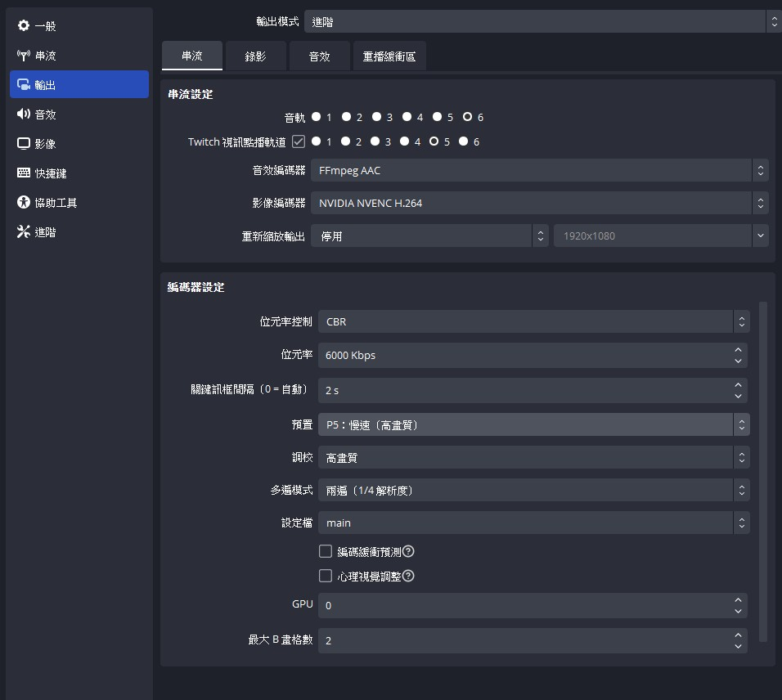The image size is (782, 700).
Task: Click the accessibility icon for 協助工具
Action: [x=24, y=202]
